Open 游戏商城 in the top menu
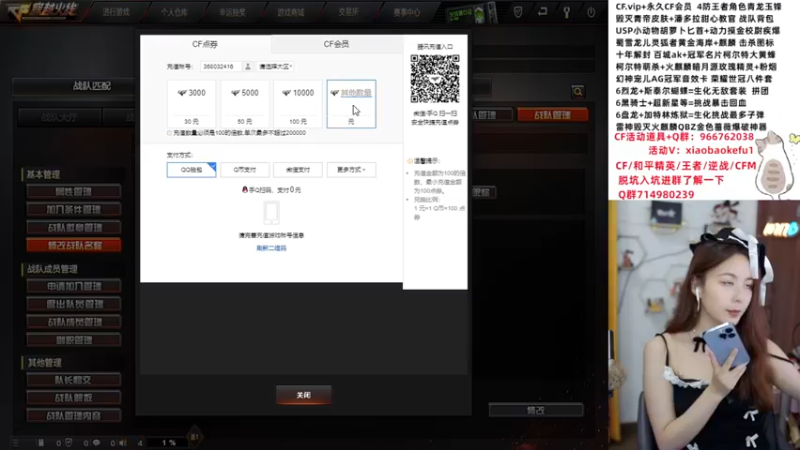The width and height of the screenshot is (800, 450). coord(290,12)
